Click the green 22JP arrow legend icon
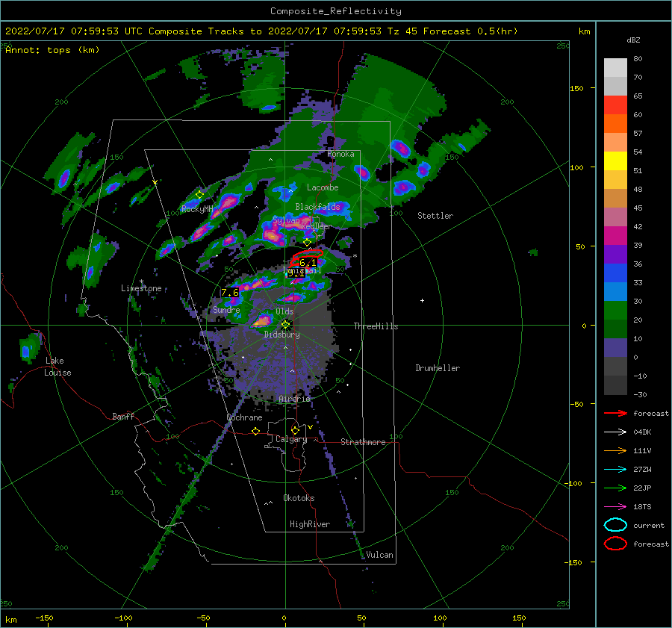This screenshot has height=628, width=672. (615, 488)
